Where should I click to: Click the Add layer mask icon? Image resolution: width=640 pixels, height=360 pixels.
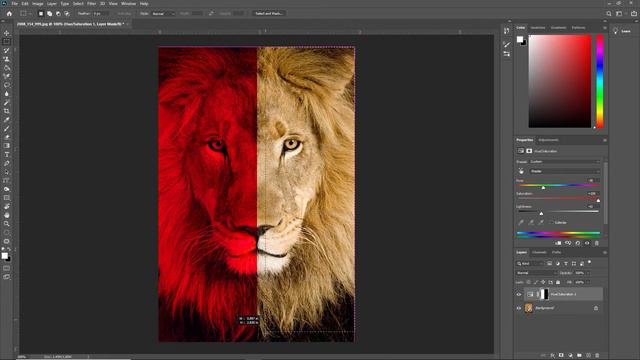[x=561, y=356]
